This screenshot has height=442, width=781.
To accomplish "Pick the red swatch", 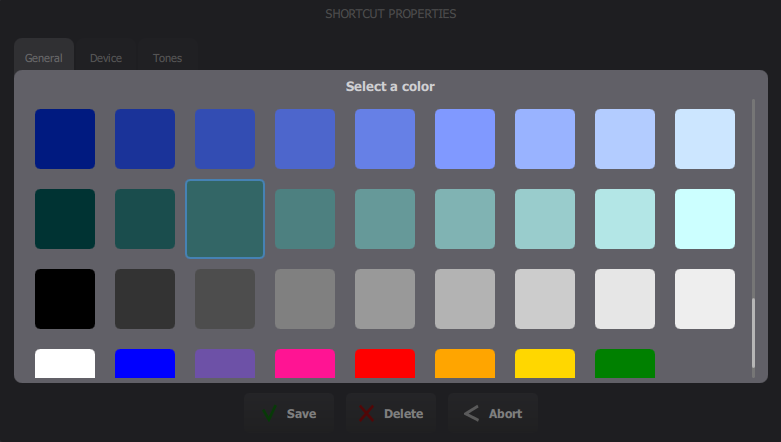I will 385,364.
